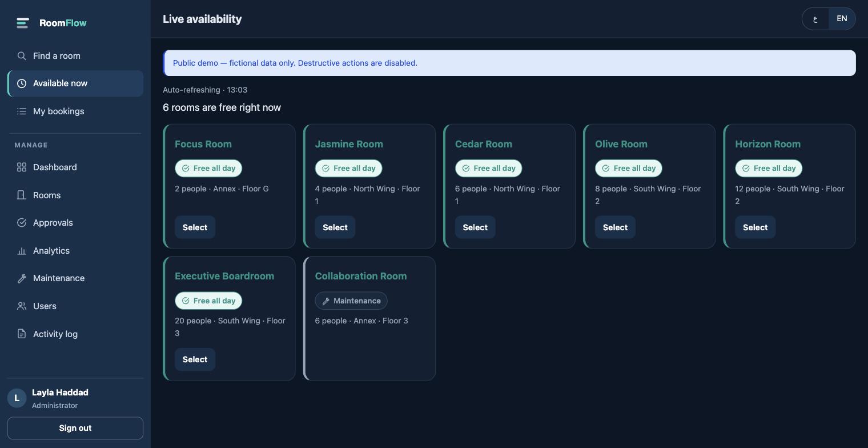Click the document icon beside Activity log
The width and height of the screenshot is (868, 448).
click(22, 334)
